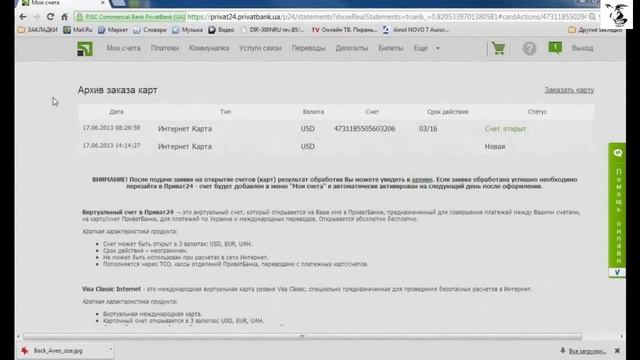Open dropdown arrow beside Back_Aveo_size.jpg download
Image resolution: width=640 pixels, height=360 pixels.
pyautogui.click(x=110, y=350)
